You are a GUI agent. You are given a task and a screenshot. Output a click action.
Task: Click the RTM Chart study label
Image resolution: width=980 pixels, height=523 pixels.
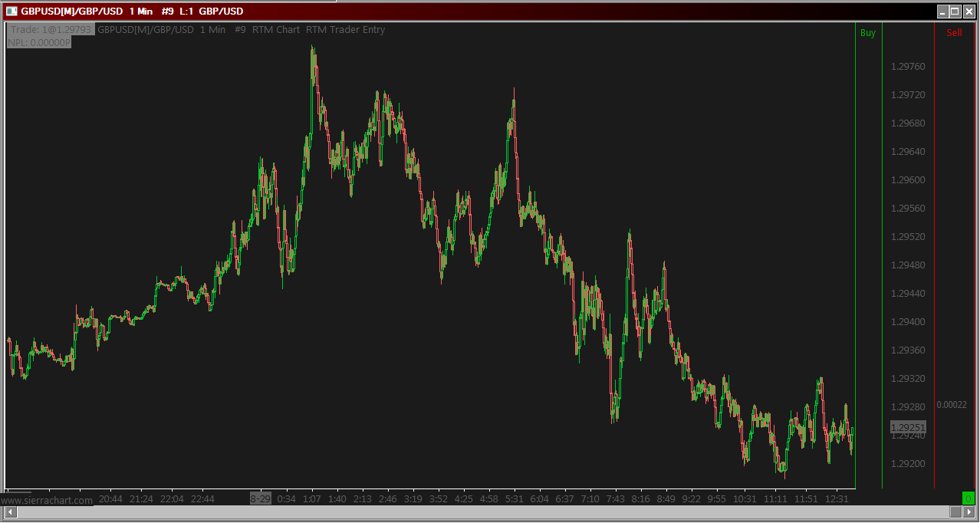pyautogui.click(x=276, y=30)
